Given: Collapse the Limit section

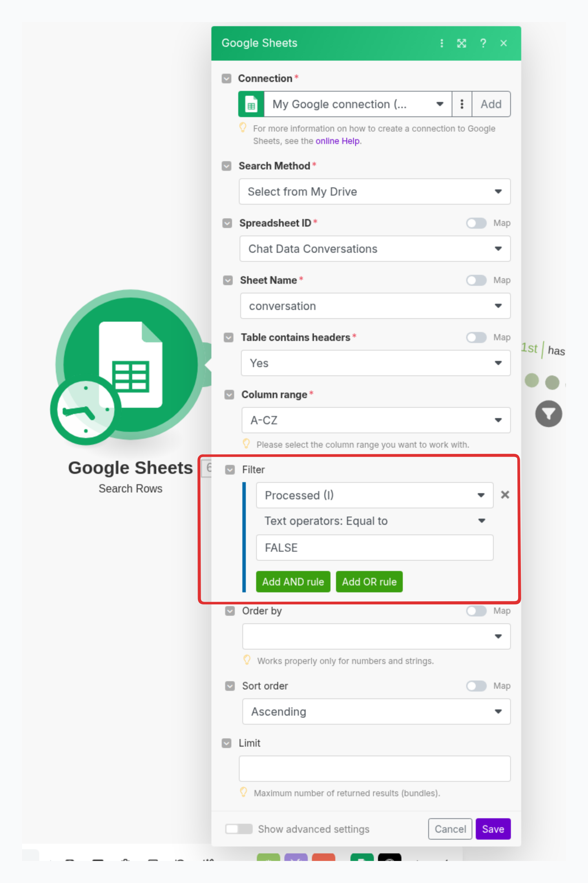Looking at the screenshot, I should coord(226,743).
